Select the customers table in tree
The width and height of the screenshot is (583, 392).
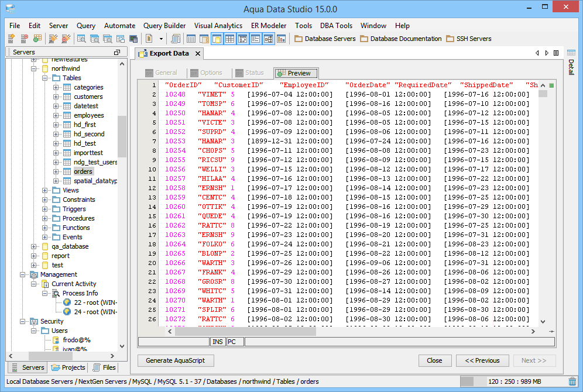pos(88,97)
